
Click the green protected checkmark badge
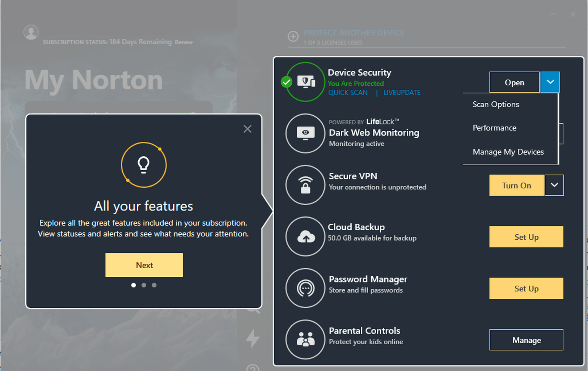(x=287, y=82)
